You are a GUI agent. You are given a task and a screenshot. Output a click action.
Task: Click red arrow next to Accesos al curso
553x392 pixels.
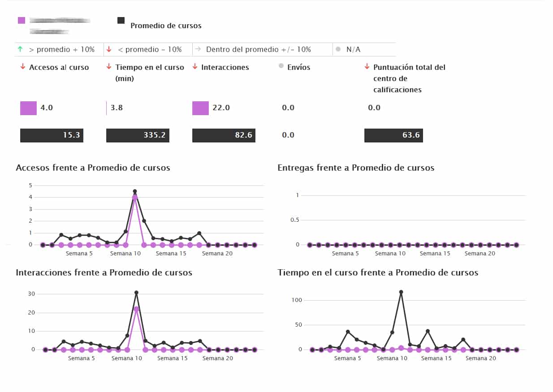[22, 67]
